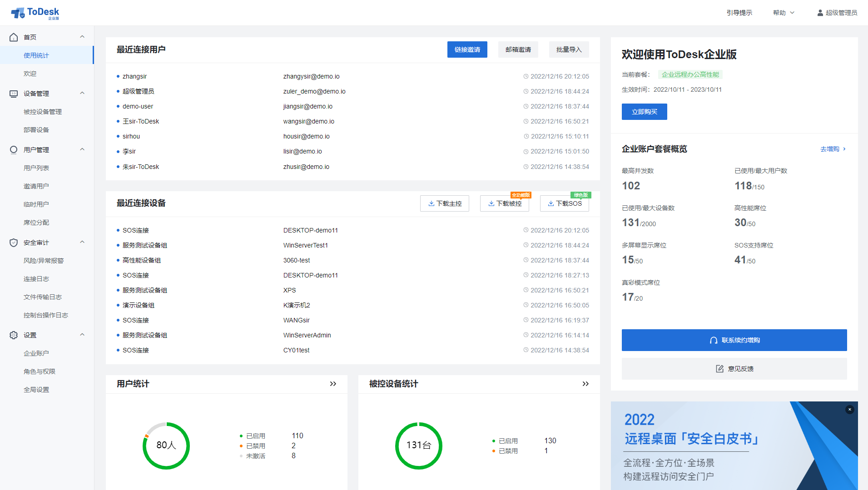Image resolution: width=868 pixels, height=490 pixels.
Task: Click the headset icon on 联系续约增购
Action: click(x=714, y=340)
